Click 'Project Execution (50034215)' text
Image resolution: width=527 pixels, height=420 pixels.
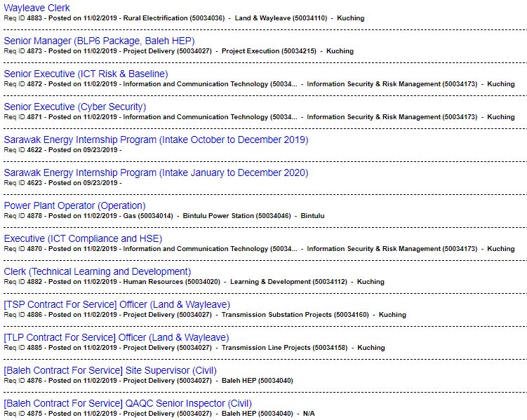(269, 51)
